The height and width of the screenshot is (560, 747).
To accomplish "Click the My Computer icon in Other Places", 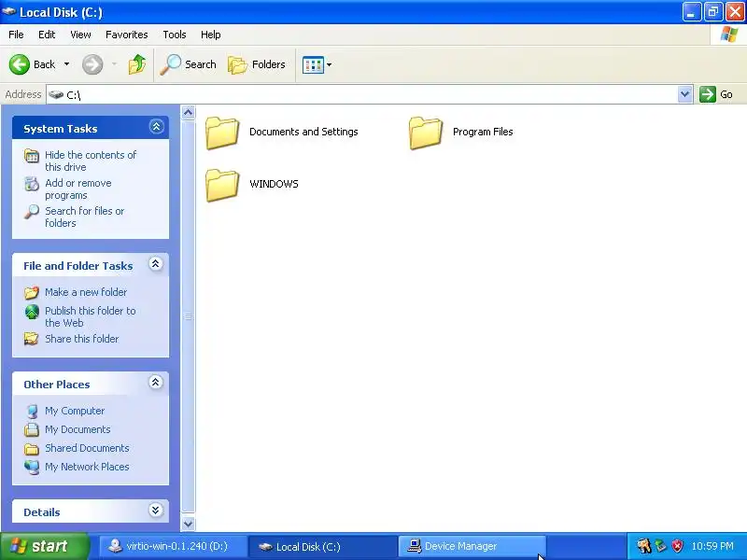I will coord(32,411).
